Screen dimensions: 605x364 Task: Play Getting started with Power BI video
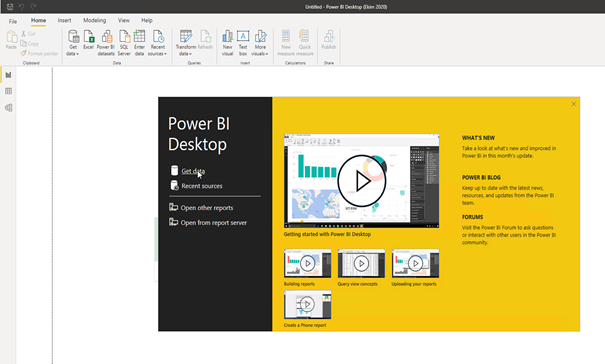362,181
